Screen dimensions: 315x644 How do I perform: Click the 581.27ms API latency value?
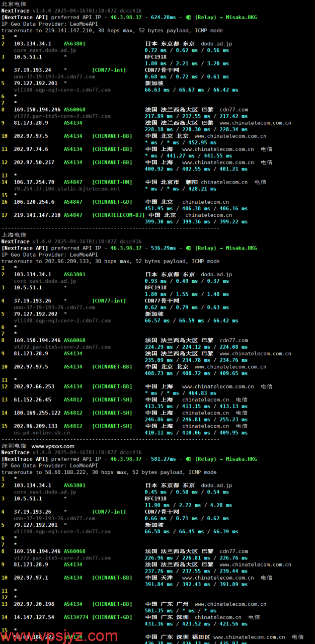163,459
